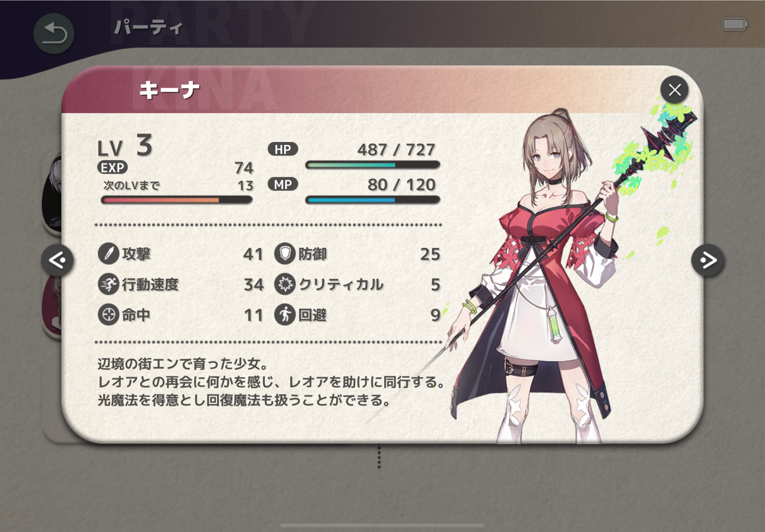Tap the defense shield icon
Screen dimensions: 765x532
coord(285,254)
